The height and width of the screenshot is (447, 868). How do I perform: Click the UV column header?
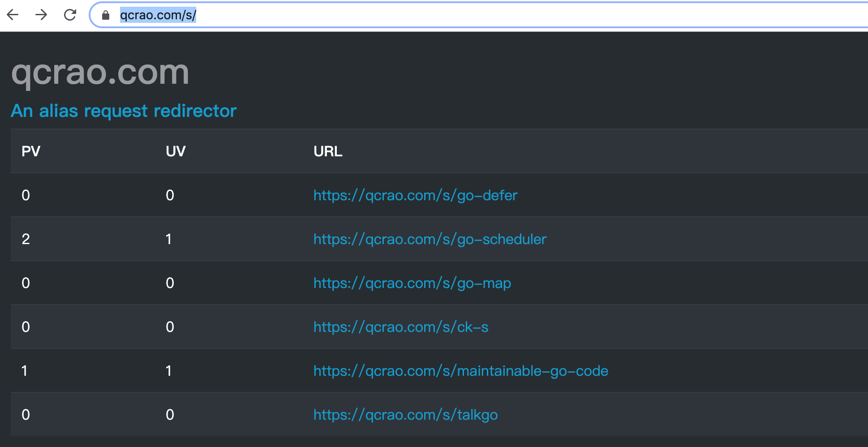(x=176, y=151)
